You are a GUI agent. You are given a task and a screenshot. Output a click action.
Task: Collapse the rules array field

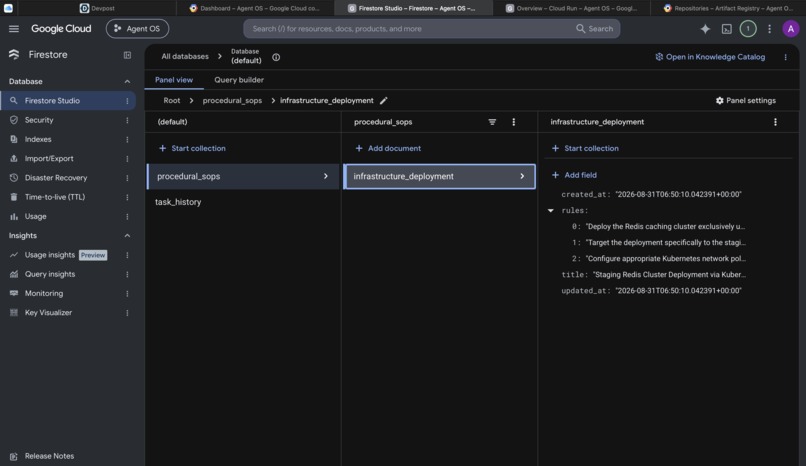(x=551, y=210)
